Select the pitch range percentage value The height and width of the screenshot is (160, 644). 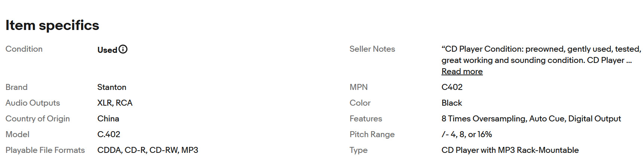[466, 135]
